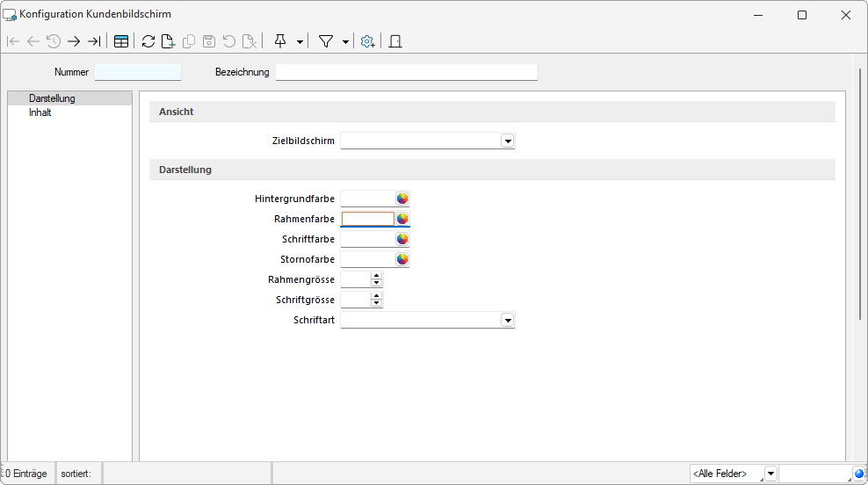This screenshot has height=485, width=868.
Task: Copy the current record
Action: pos(189,41)
